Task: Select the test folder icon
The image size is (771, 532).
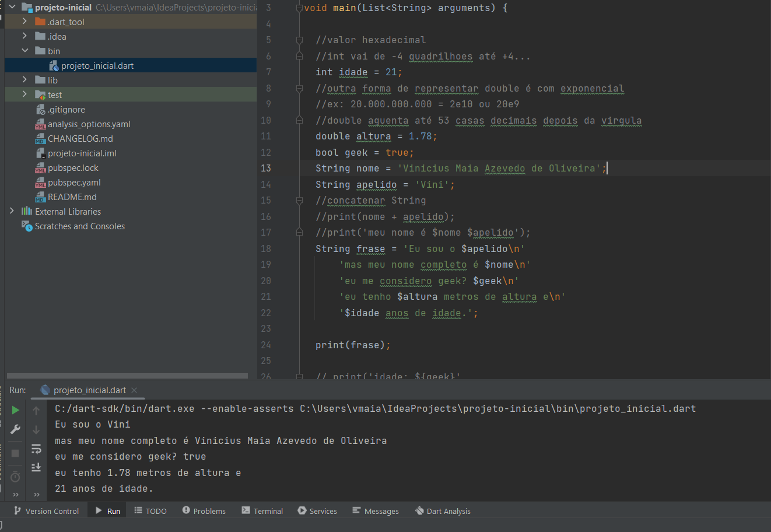Action: (40, 94)
